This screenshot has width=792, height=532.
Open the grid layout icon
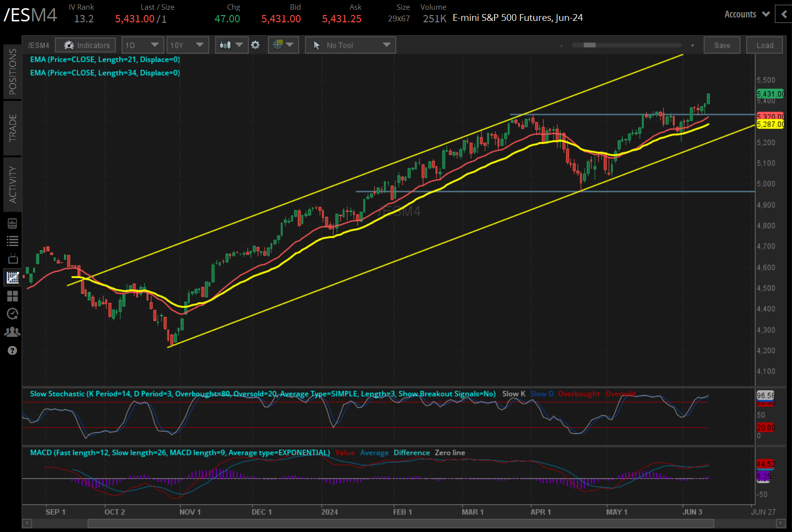13,296
